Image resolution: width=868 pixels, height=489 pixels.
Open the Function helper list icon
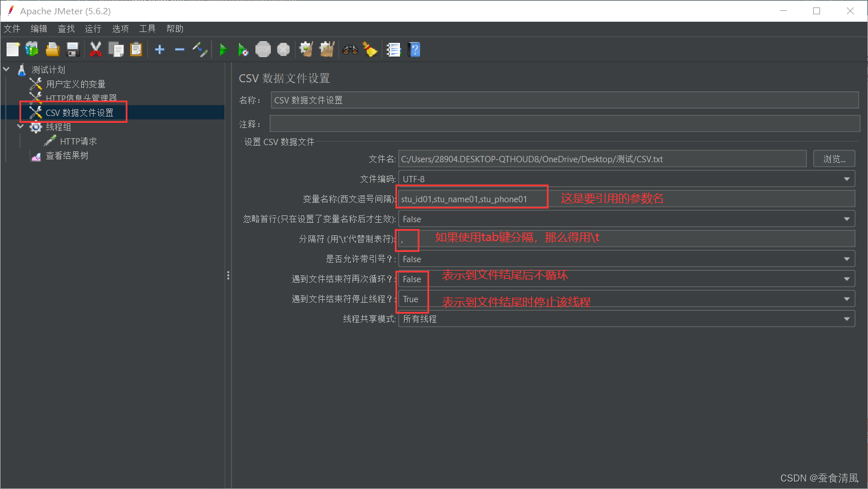point(394,50)
